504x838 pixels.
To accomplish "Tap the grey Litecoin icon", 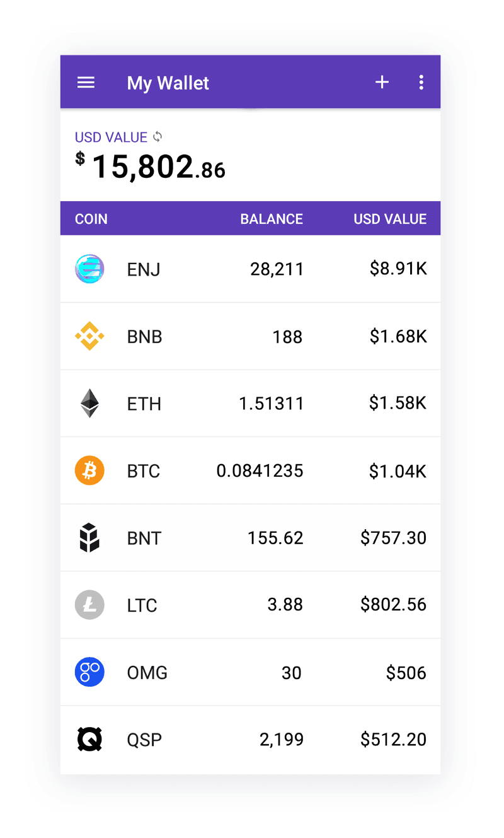I will 89,605.
